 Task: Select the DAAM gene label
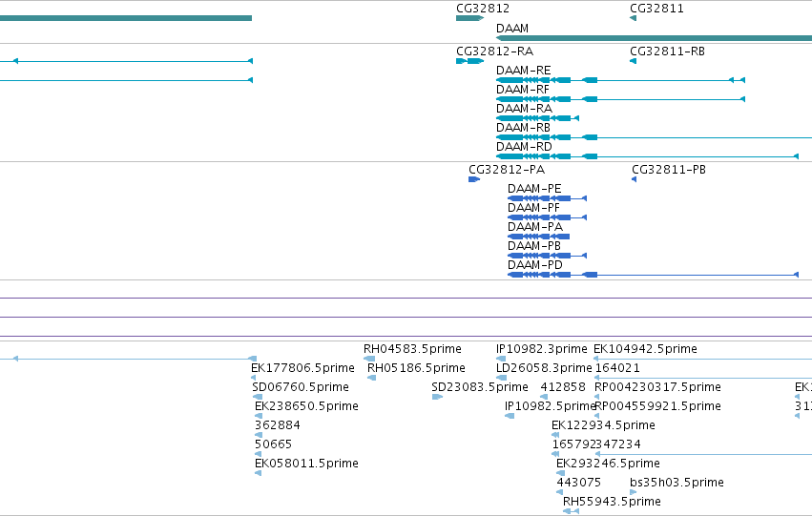pyautogui.click(x=512, y=29)
